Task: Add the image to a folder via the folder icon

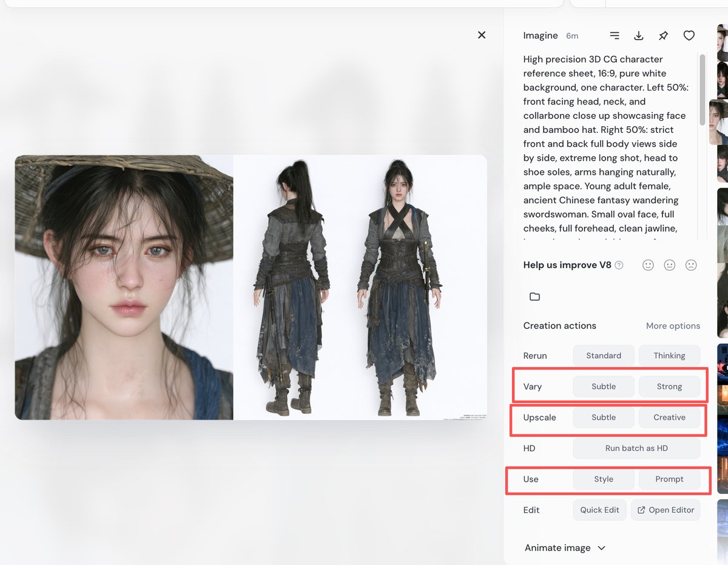Action: 534,297
